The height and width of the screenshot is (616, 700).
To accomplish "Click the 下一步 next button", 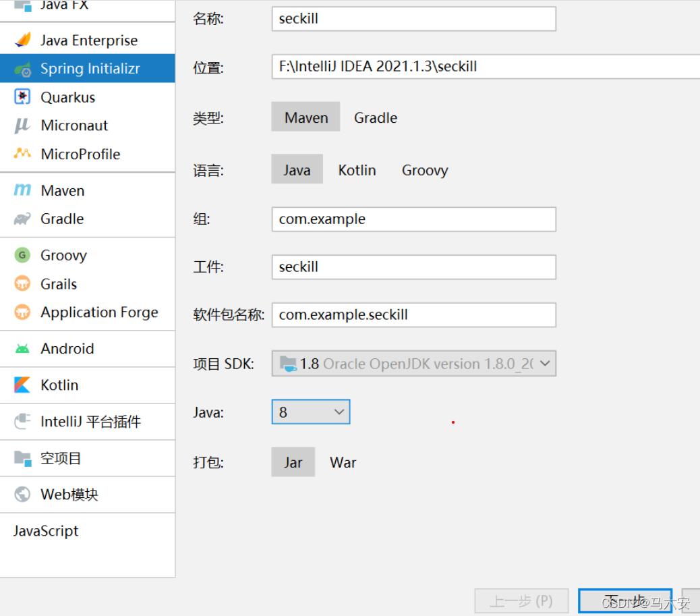I will click(625, 600).
